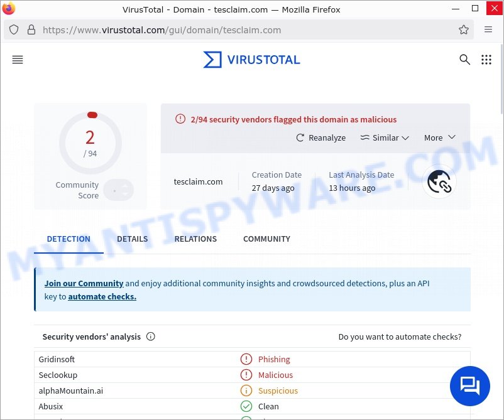Open the VirusTotal hamburger menu
This screenshot has width=504, height=420.
[x=18, y=60]
